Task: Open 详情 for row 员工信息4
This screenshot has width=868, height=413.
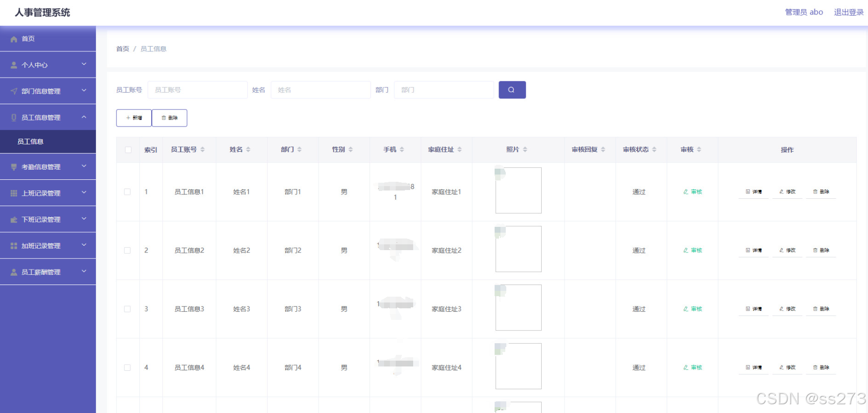Action: click(754, 367)
